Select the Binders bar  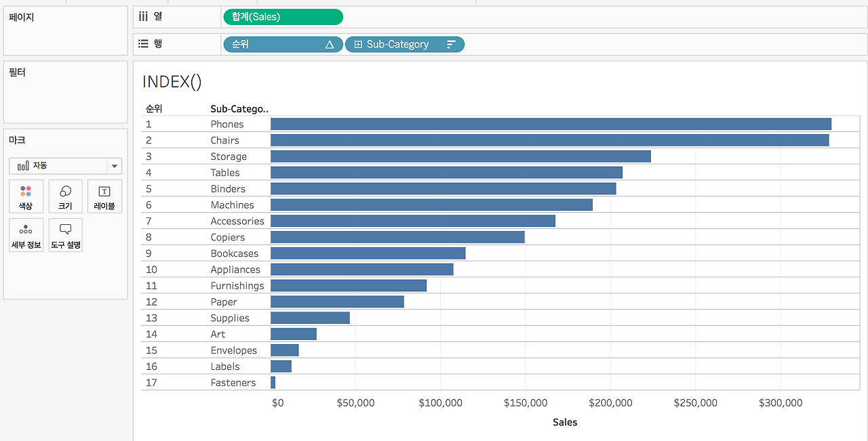[443, 189]
